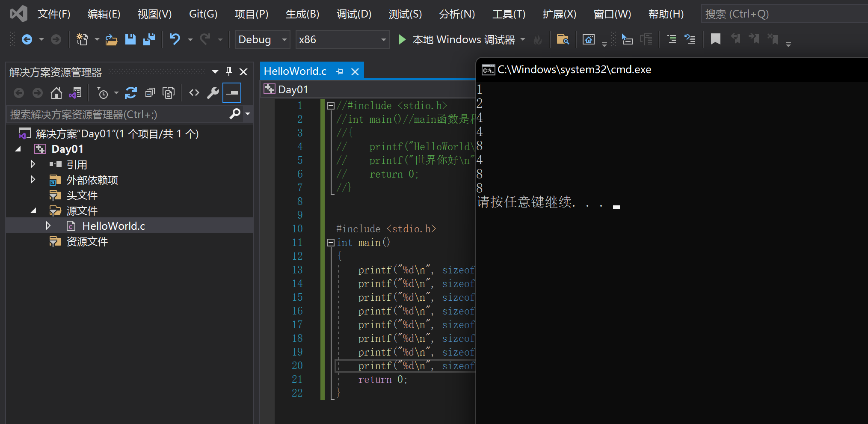Open the Day01 scope navigation bar
This screenshot has height=424, width=868.
368,89
